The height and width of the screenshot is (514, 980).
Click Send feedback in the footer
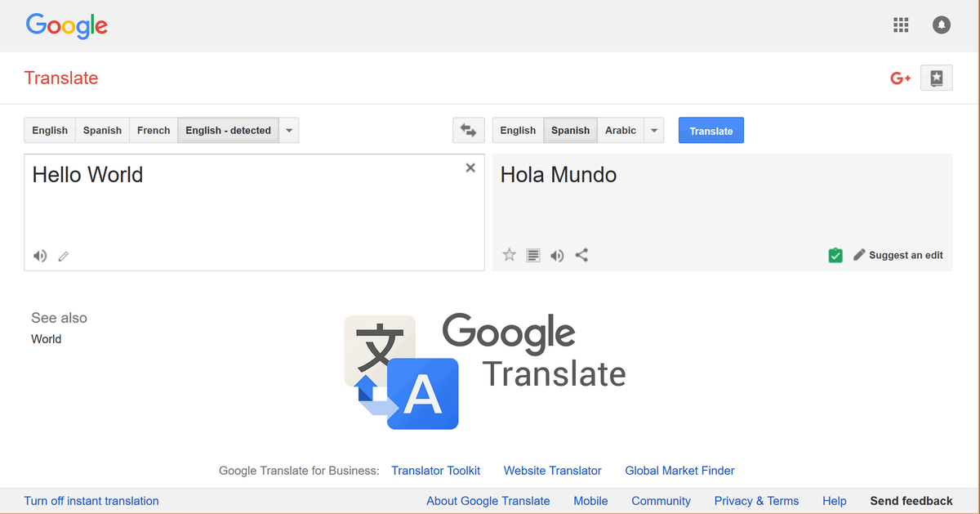click(x=911, y=501)
